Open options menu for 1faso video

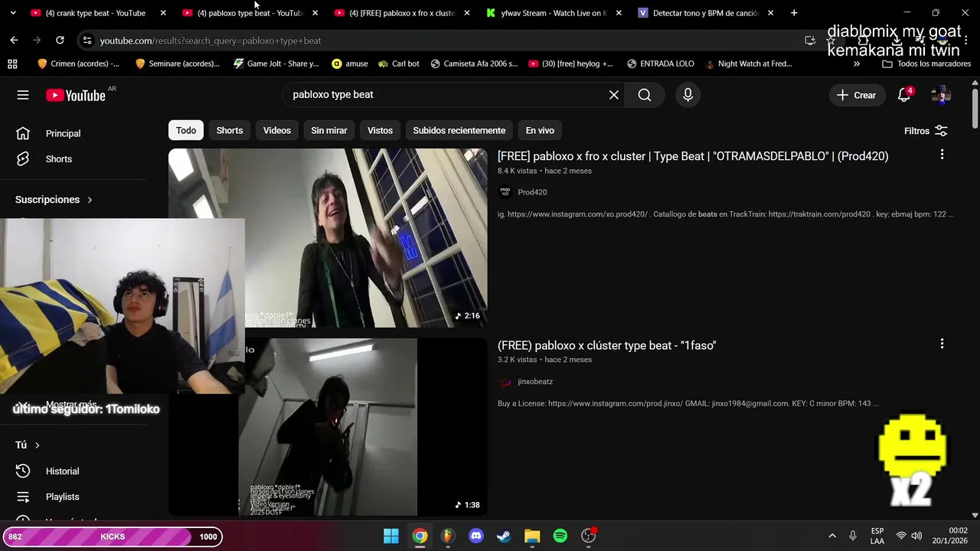pos(942,344)
